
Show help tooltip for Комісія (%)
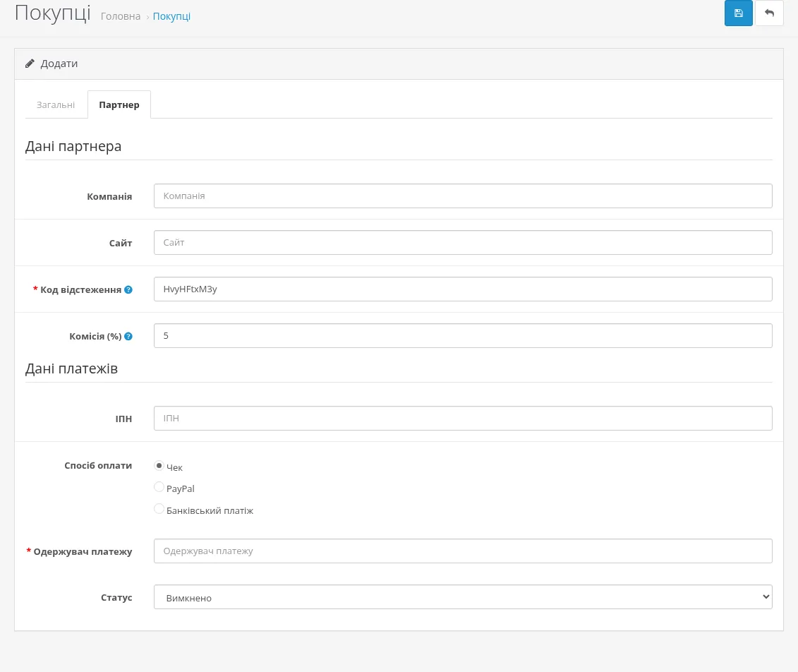pos(128,336)
